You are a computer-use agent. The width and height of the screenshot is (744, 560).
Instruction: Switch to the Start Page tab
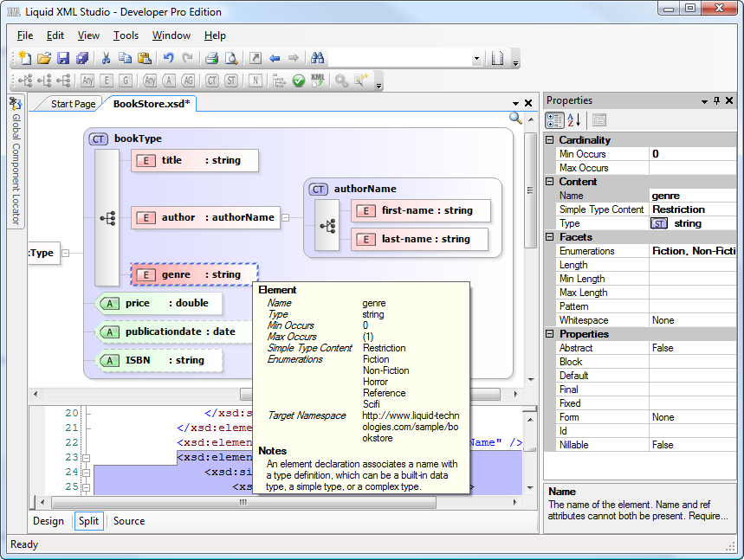coord(73,104)
